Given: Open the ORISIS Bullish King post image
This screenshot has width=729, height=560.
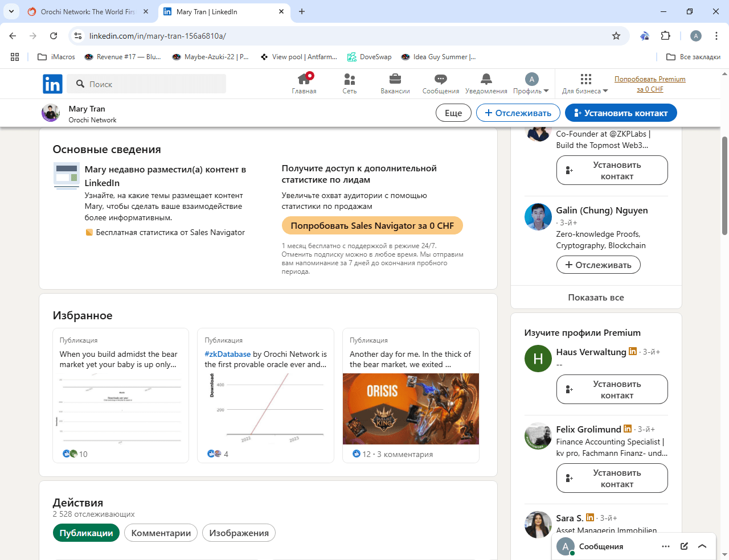Looking at the screenshot, I should tap(411, 409).
